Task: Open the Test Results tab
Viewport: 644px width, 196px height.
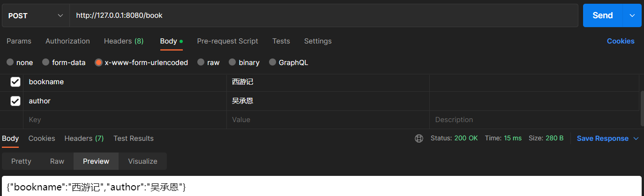Action: click(x=134, y=138)
